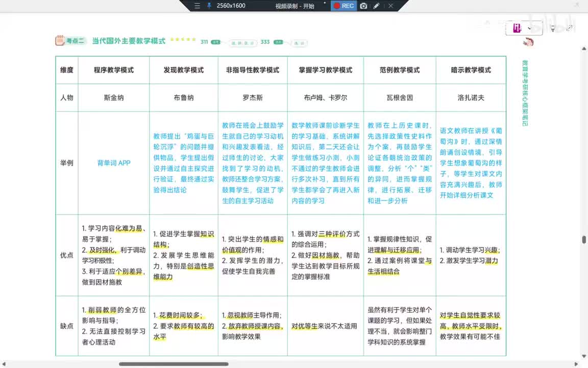Select the 2560x1600 resolution label

(231, 6)
